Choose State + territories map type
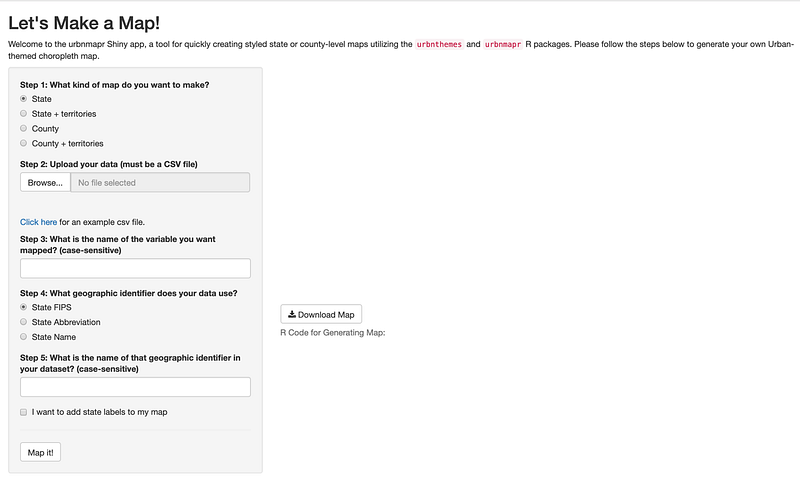Image resolution: width=800 pixels, height=484 pixels. [23, 113]
